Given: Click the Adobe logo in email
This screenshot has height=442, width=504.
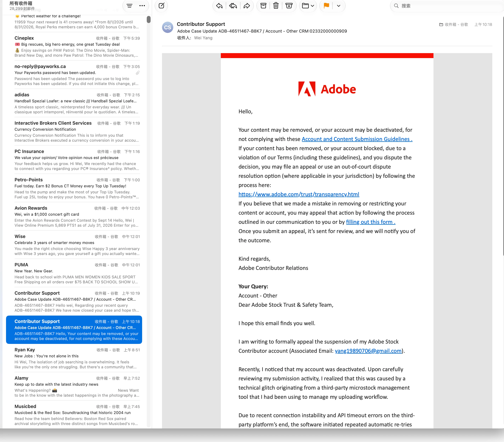Looking at the screenshot, I should point(327,89).
